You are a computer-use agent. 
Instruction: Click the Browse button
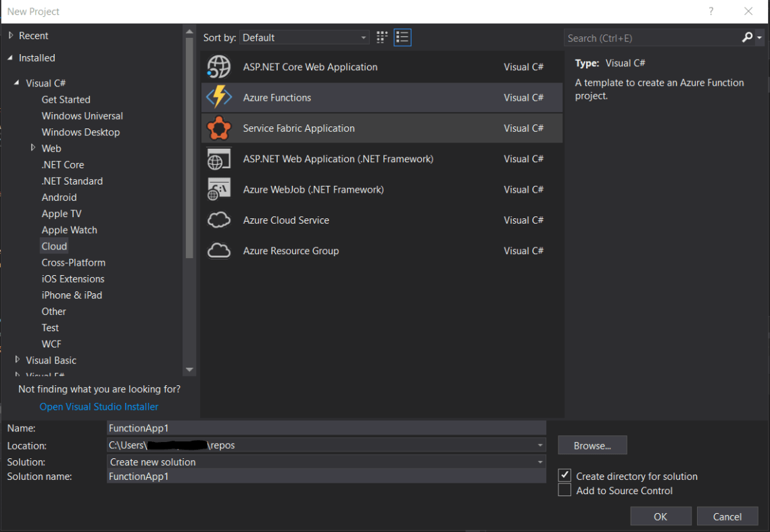click(592, 445)
